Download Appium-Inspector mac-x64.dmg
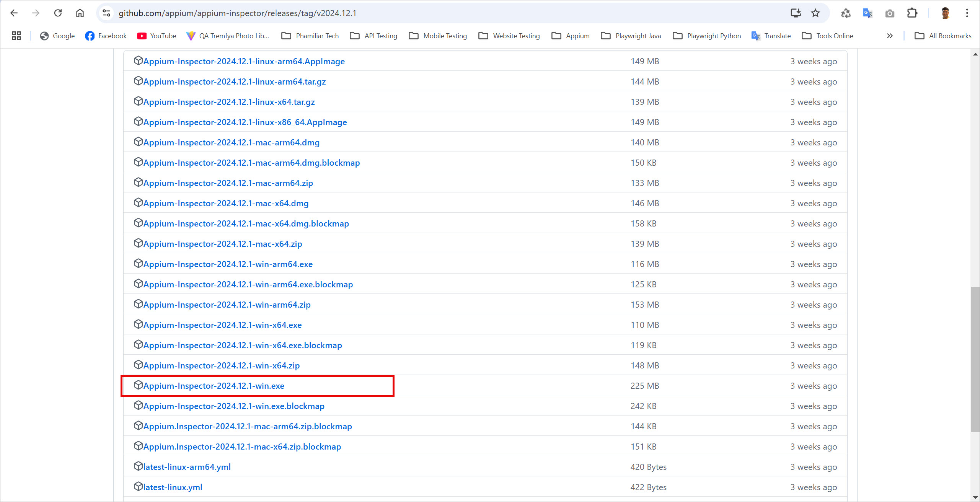The width and height of the screenshot is (980, 502). pos(226,203)
